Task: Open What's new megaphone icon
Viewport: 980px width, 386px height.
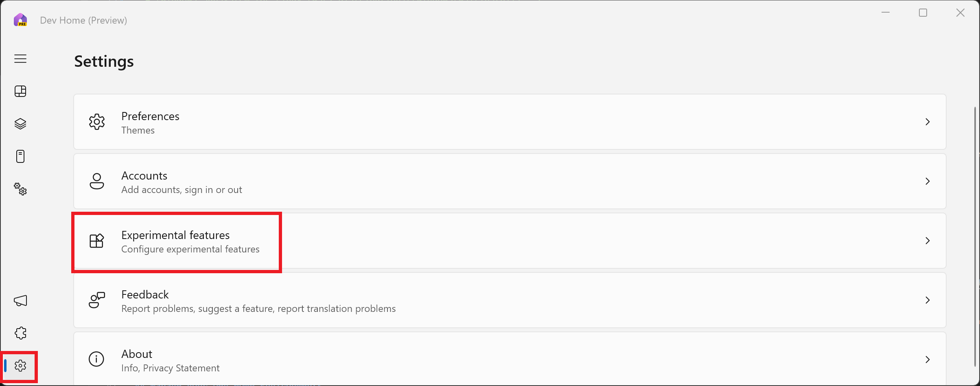Action: (20, 300)
